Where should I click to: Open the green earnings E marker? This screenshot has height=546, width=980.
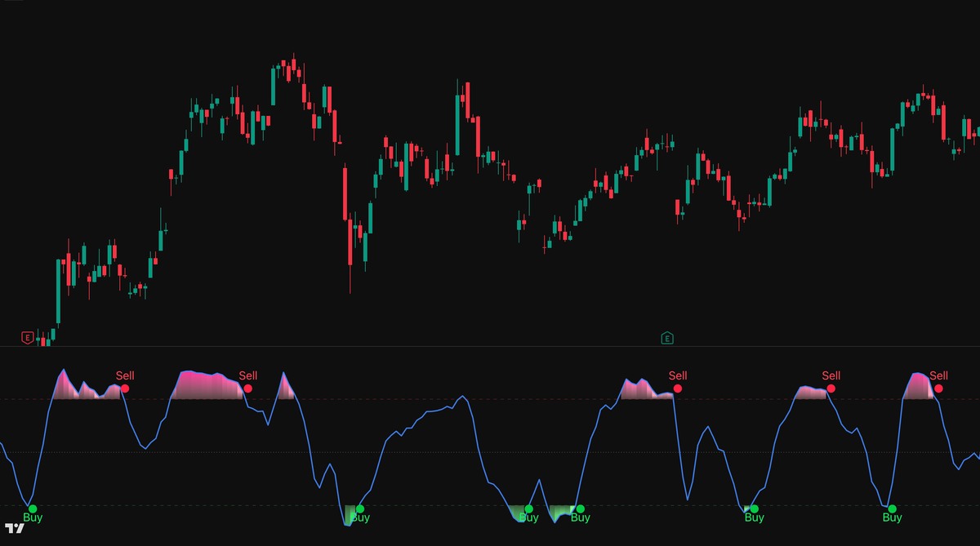[666, 337]
